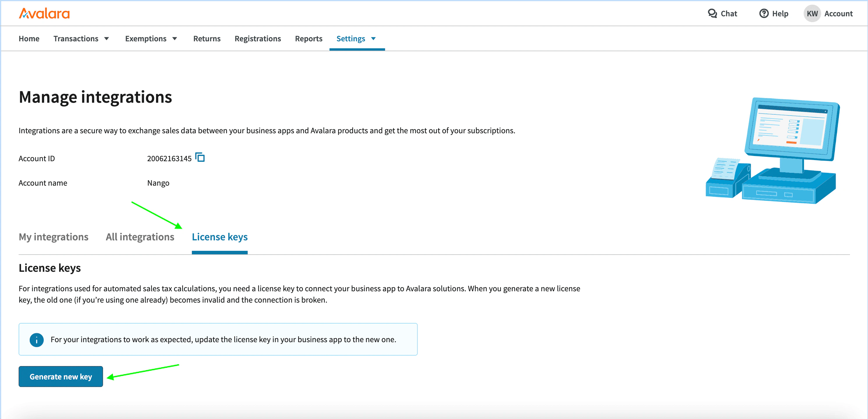Click the info icon in notice banner
Viewport: 868px width, 419px height.
36,340
